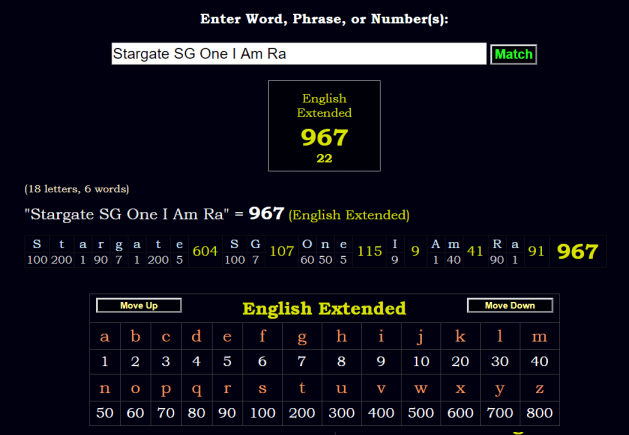Click letter R in the Ra breakdown
The width and height of the screenshot is (629, 435).
[x=497, y=244]
